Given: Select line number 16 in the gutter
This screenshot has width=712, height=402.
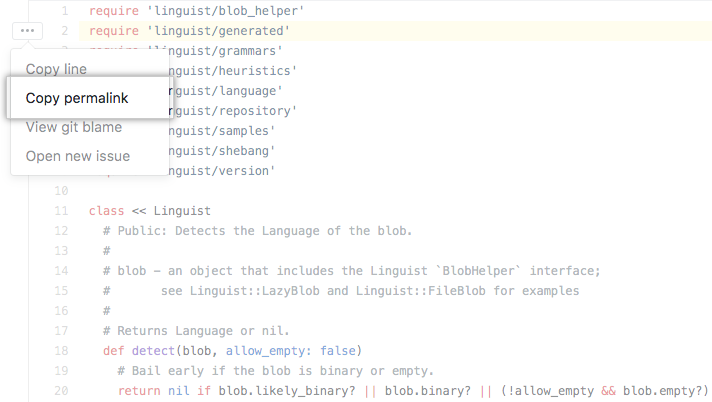Looking at the screenshot, I should point(61,311).
